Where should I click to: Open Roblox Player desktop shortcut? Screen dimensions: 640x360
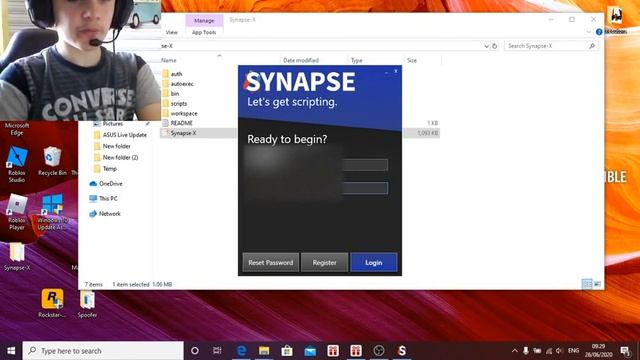click(x=17, y=211)
